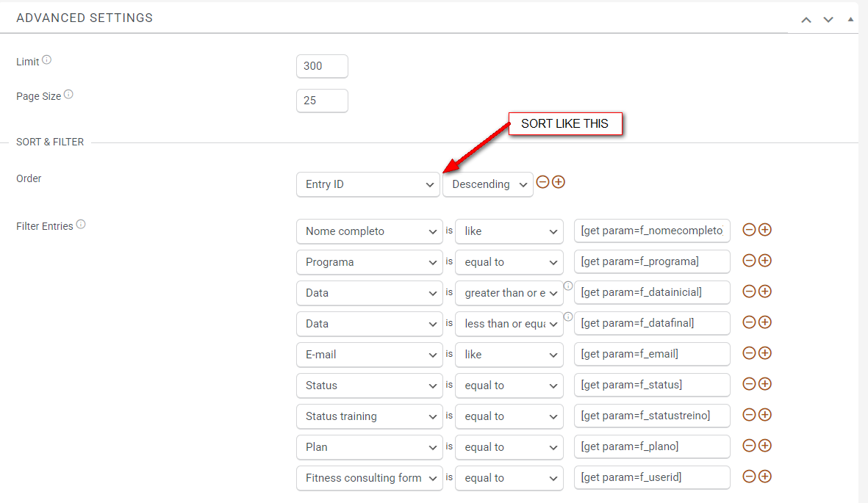Open the Plan field dropdown

pos(370,447)
